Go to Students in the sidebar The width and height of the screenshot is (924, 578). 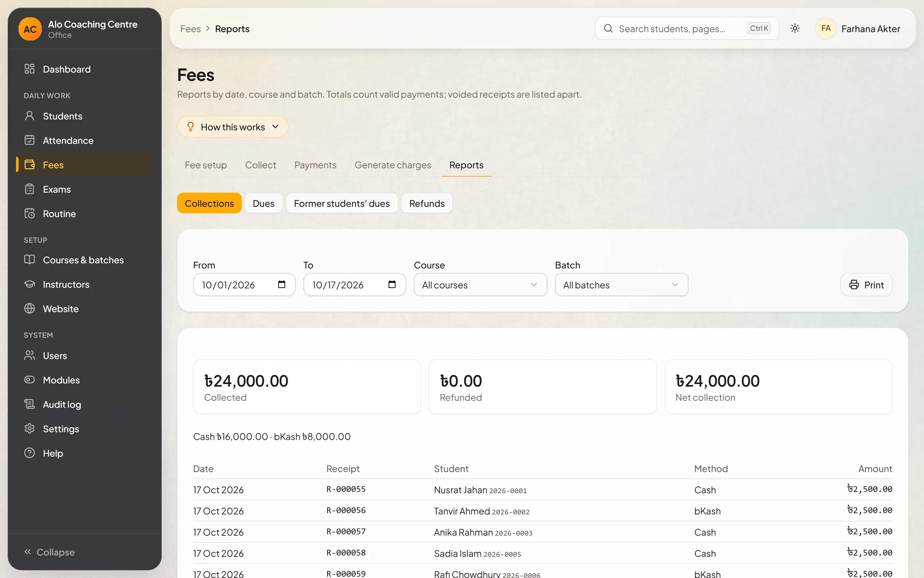[x=84, y=116]
